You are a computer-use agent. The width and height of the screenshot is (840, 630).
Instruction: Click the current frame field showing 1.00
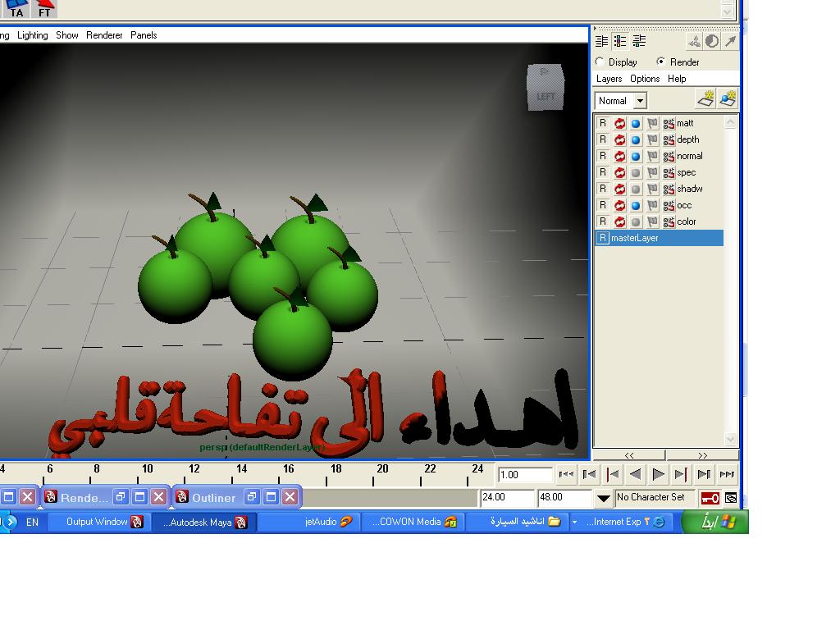pyautogui.click(x=525, y=475)
